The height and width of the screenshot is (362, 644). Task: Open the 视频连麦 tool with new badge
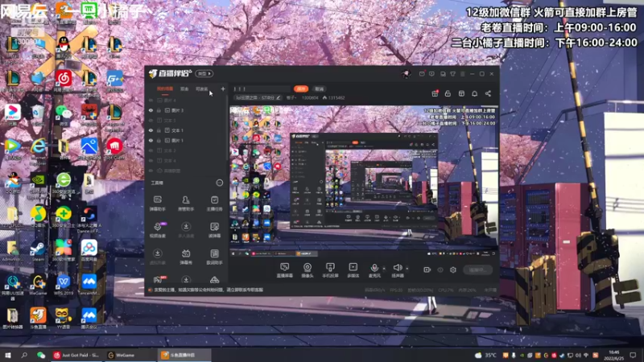pos(158,230)
